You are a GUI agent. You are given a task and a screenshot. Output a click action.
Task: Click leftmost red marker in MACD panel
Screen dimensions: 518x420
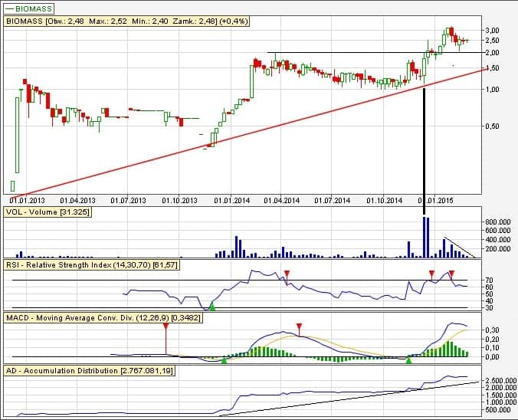pos(166,326)
